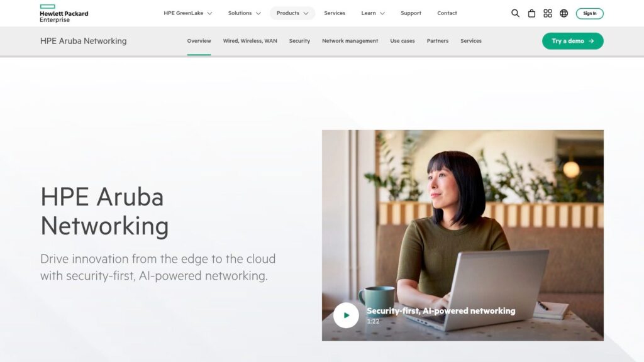Switch to the Security tab
This screenshot has height=362, width=644.
click(x=299, y=41)
